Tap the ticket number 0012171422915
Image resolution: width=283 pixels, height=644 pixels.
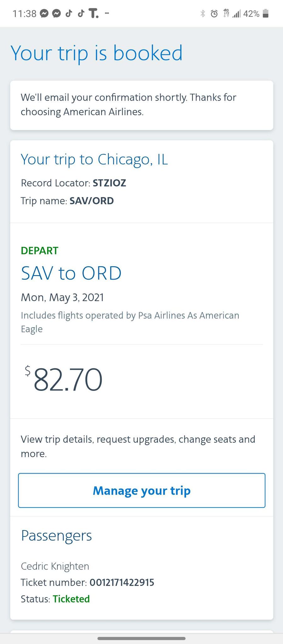coord(122,582)
